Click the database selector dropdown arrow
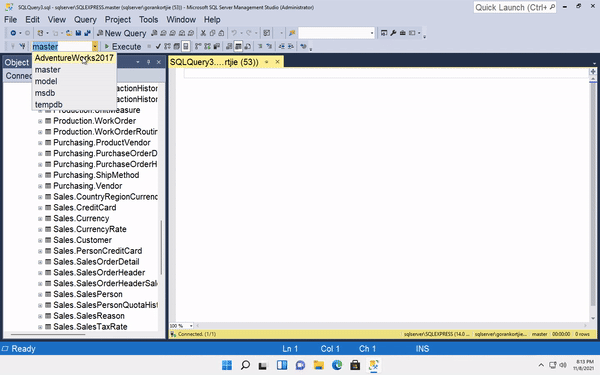Viewport: 600px width, 375px height. (x=95, y=47)
